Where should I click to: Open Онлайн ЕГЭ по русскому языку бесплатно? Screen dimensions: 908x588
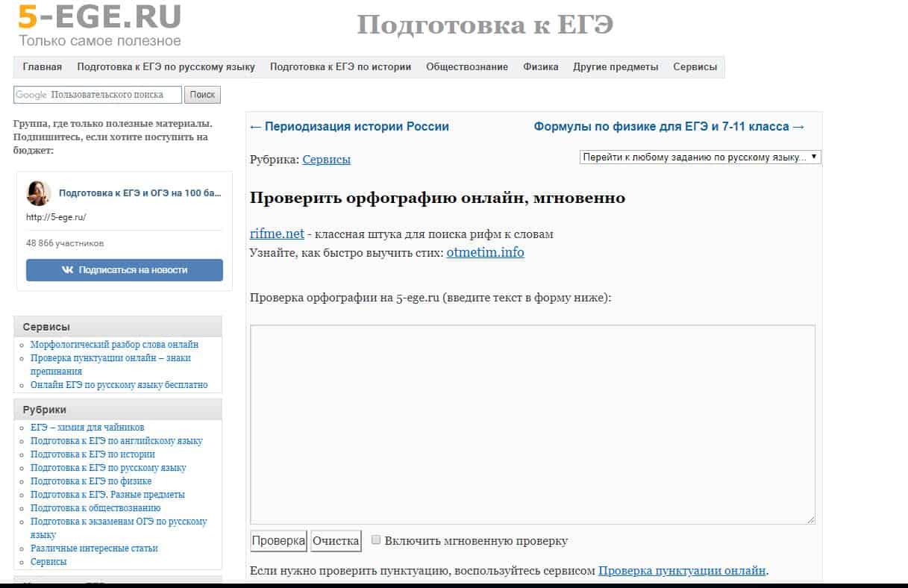coord(119,385)
